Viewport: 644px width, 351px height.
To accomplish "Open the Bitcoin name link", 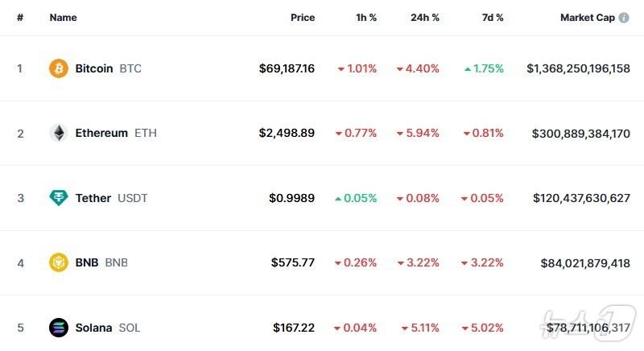I will (x=94, y=68).
